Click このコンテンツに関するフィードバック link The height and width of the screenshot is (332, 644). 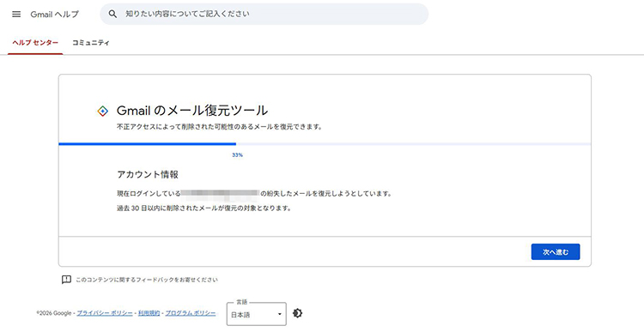(x=147, y=280)
